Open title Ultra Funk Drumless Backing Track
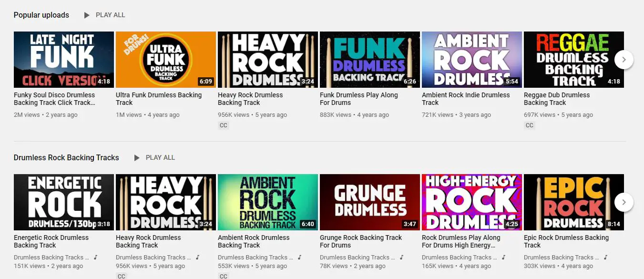 (x=159, y=99)
